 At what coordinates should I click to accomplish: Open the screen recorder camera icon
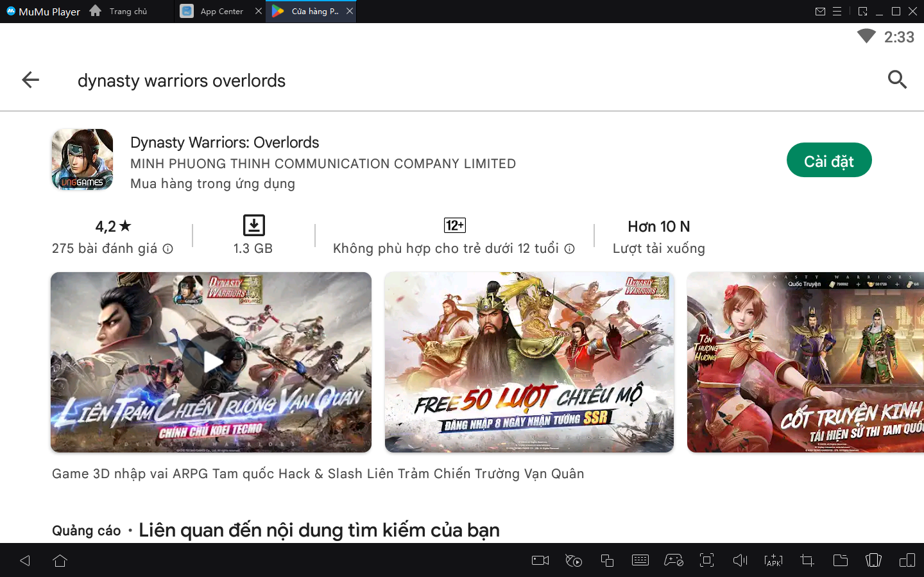(x=540, y=560)
